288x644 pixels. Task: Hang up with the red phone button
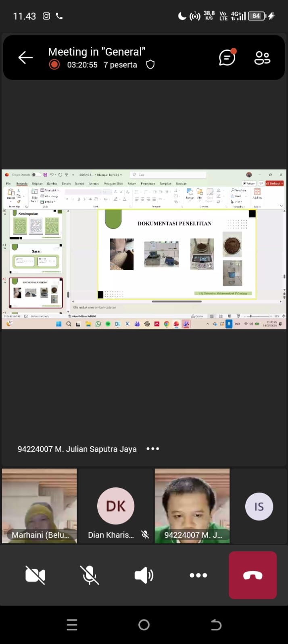253,575
